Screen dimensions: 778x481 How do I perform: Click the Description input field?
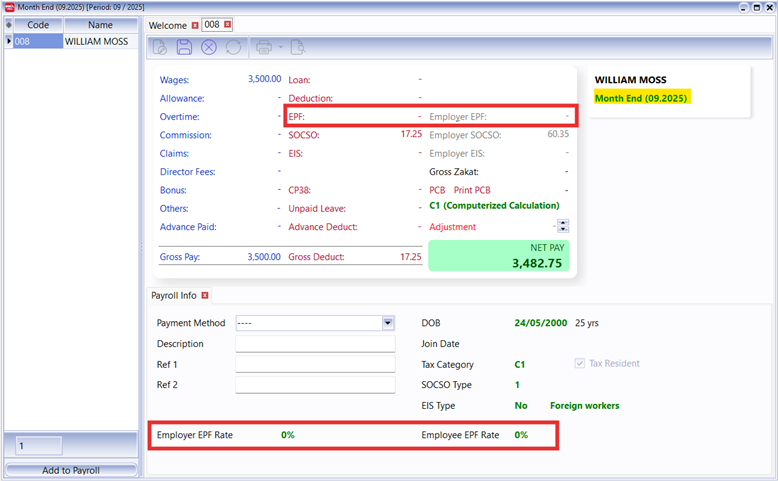point(315,344)
